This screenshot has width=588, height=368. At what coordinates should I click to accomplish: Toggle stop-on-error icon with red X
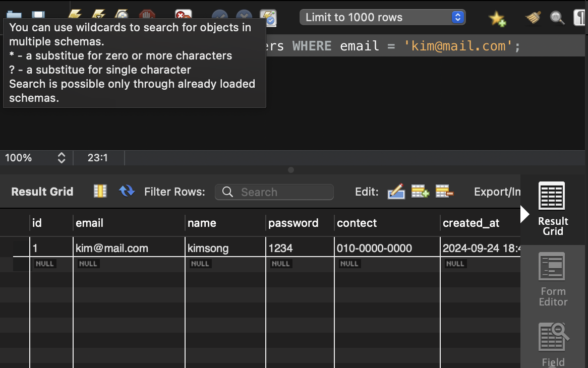coord(184,14)
